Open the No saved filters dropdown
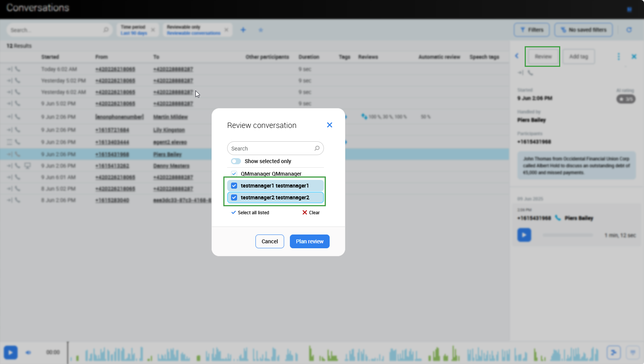644x364 pixels. pos(583,30)
